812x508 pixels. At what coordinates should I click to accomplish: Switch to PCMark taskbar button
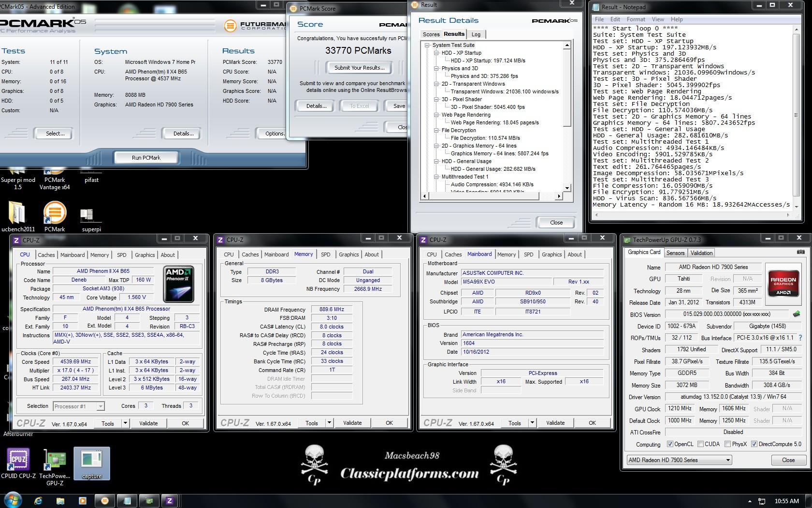tap(105, 501)
